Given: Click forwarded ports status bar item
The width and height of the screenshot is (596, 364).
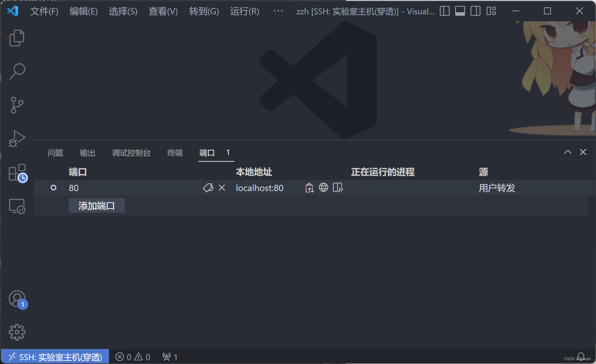Looking at the screenshot, I should [x=170, y=357].
